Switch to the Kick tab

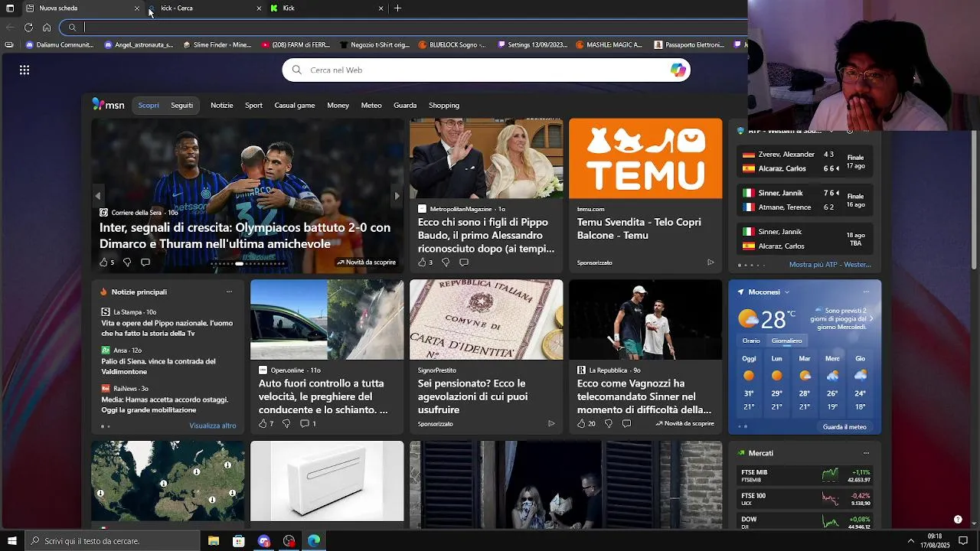coord(327,8)
